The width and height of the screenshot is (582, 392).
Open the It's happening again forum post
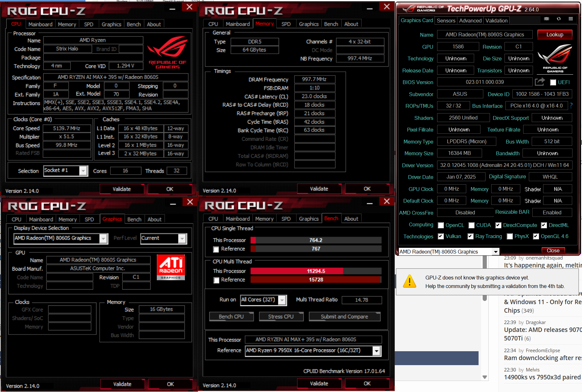coord(543,265)
